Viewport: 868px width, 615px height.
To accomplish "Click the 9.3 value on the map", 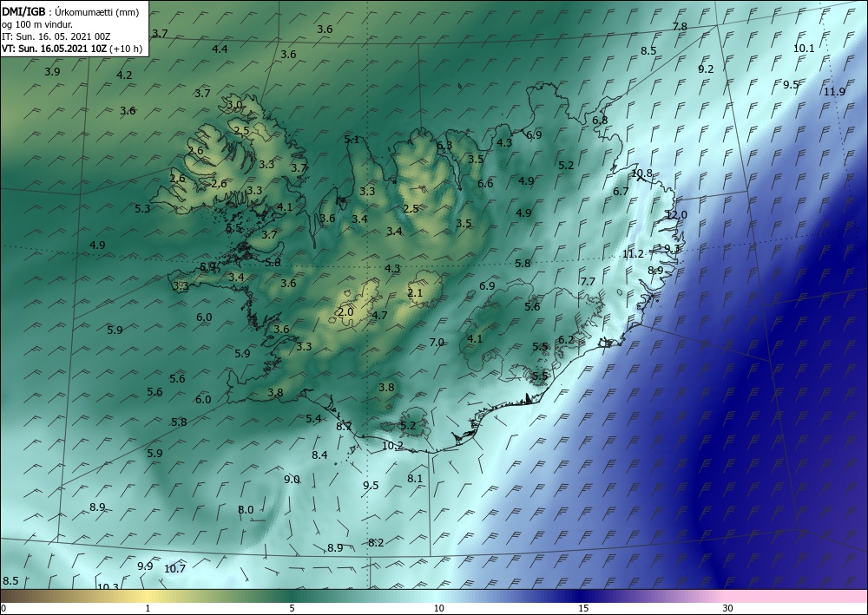I will (672, 248).
